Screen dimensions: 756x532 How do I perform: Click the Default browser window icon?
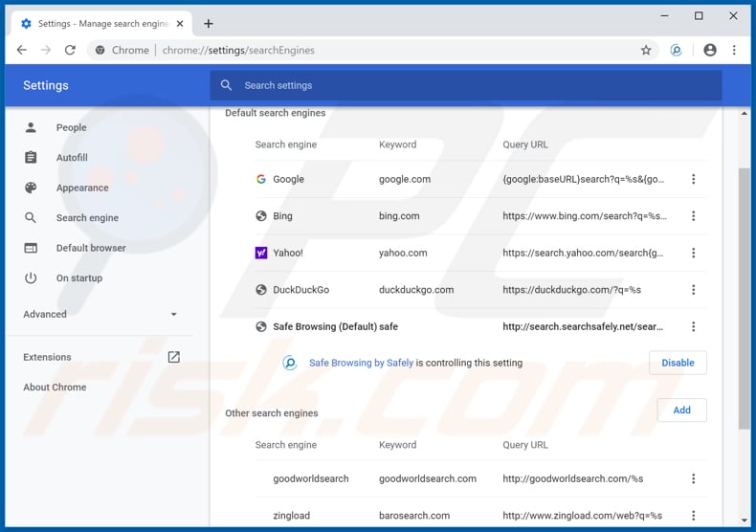tap(31, 248)
